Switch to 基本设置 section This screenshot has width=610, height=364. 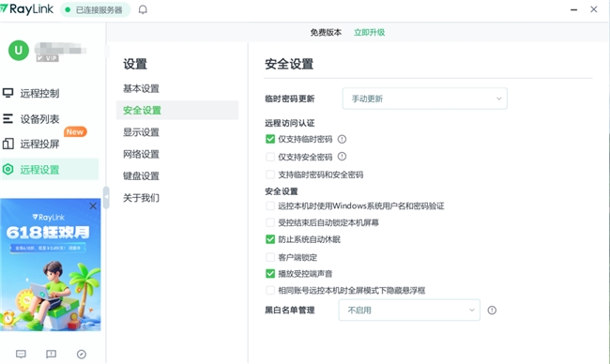(141, 89)
